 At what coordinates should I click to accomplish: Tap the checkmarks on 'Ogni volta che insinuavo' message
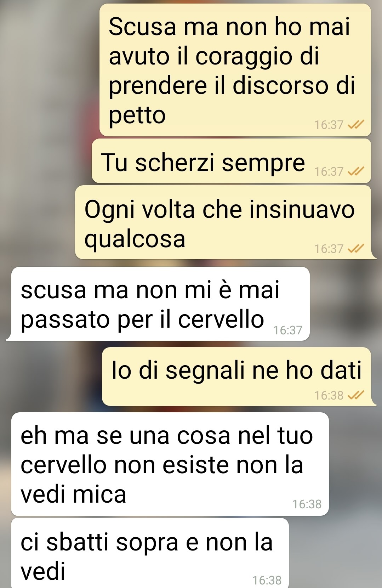click(356, 249)
